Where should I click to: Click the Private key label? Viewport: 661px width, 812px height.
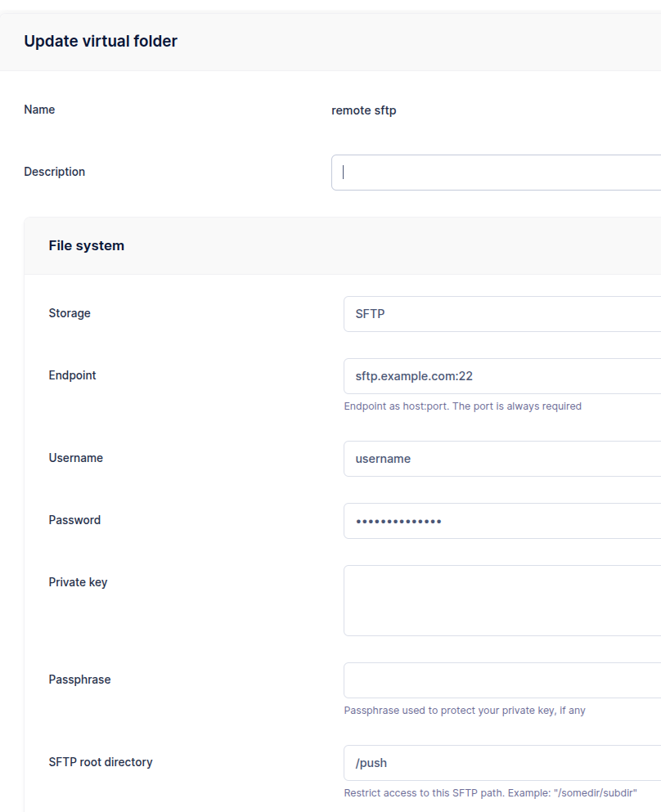tap(79, 582)
